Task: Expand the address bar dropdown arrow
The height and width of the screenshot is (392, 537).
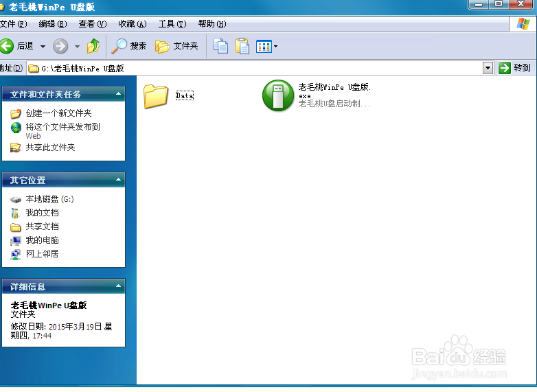Action: [x=488, y=68]
